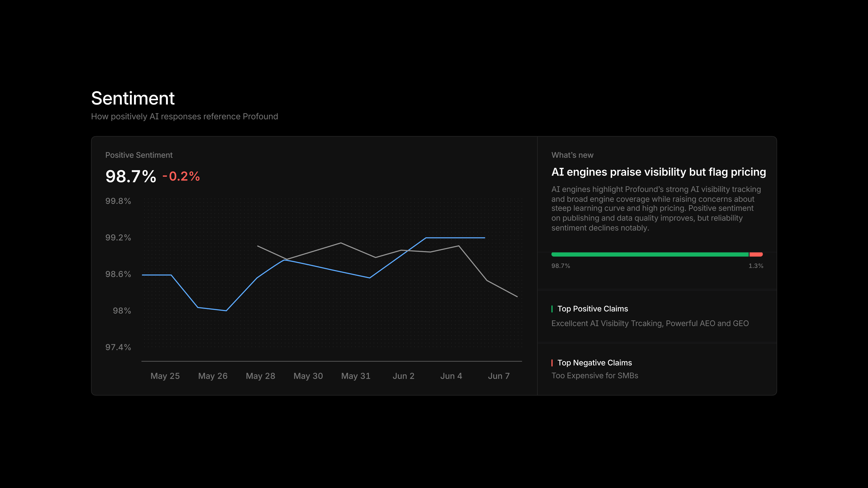Image resolution: width=868 pixels, height=488 pixels.
Task: Select the Jun 2 date on the x-axis
Action: coord(403,376)
